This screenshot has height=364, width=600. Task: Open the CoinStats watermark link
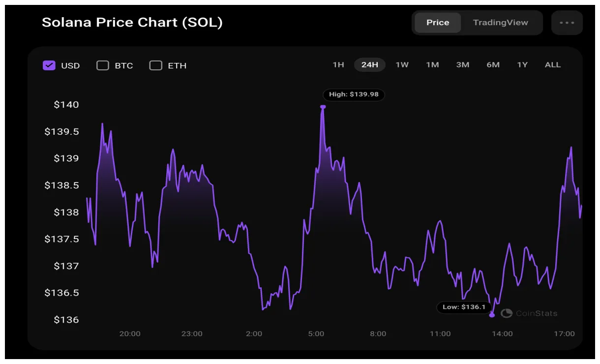(x=535, y=313)
